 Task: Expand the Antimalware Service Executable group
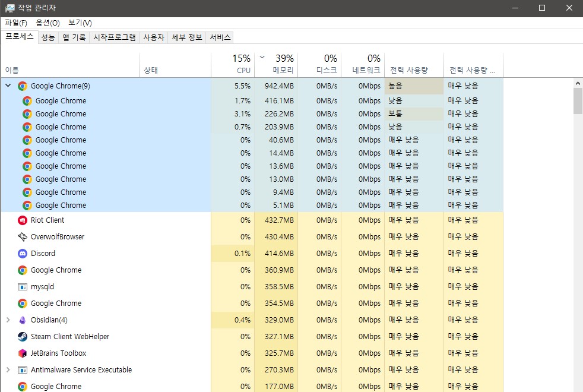[x=8, y=370]
